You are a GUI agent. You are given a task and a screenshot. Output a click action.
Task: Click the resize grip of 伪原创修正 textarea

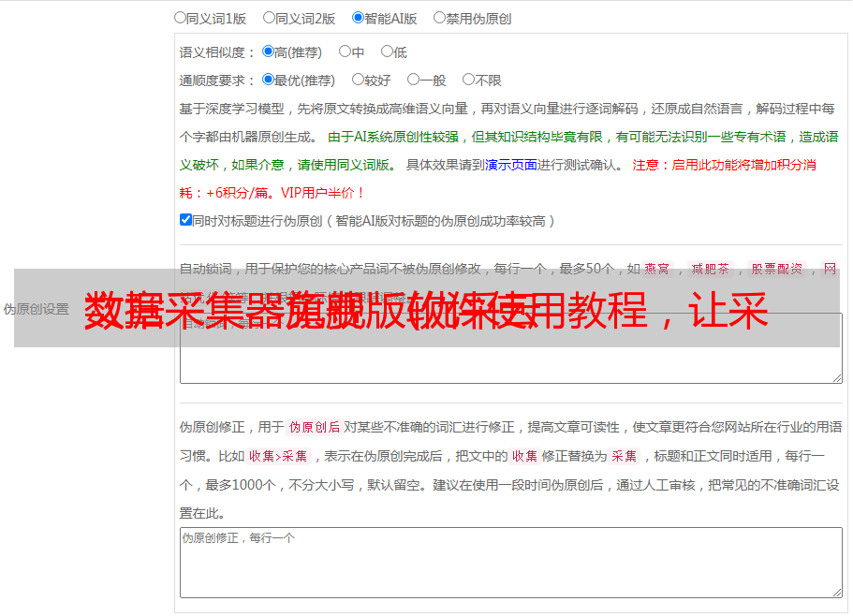[836, 592]
